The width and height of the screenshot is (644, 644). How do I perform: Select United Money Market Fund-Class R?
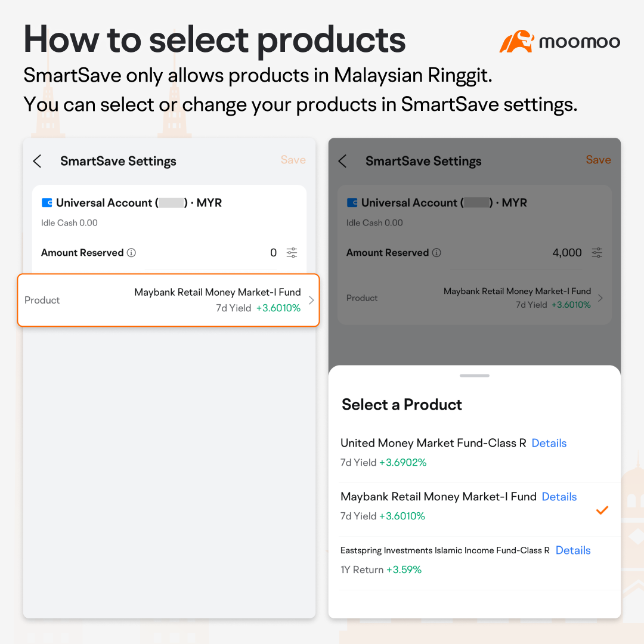(x=434, y=443)
